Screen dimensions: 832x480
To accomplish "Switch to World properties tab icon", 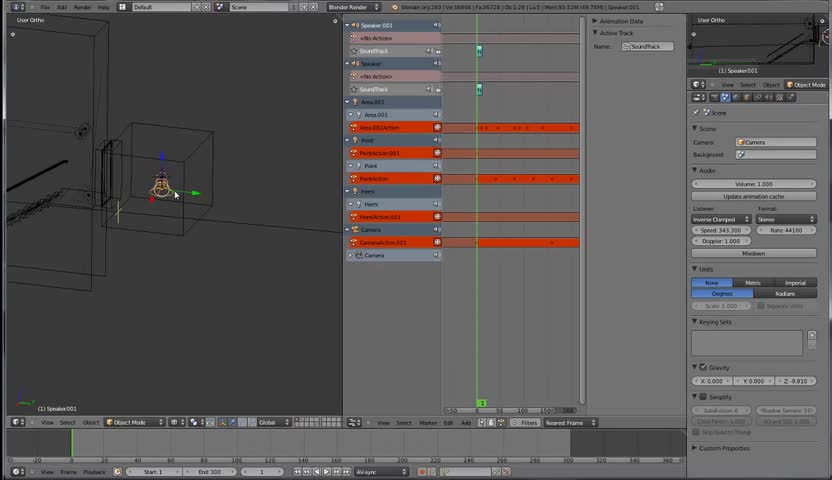I will click(736, 98).
